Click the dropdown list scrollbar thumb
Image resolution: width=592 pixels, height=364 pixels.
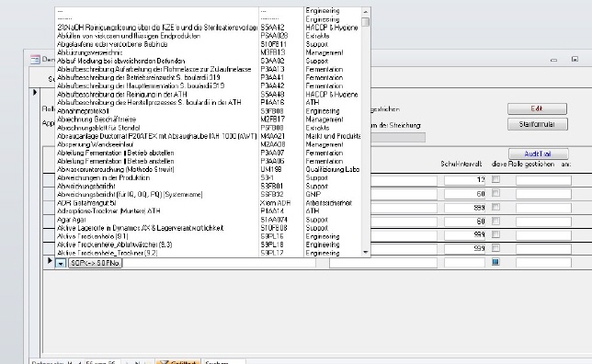tap(365, 22)
